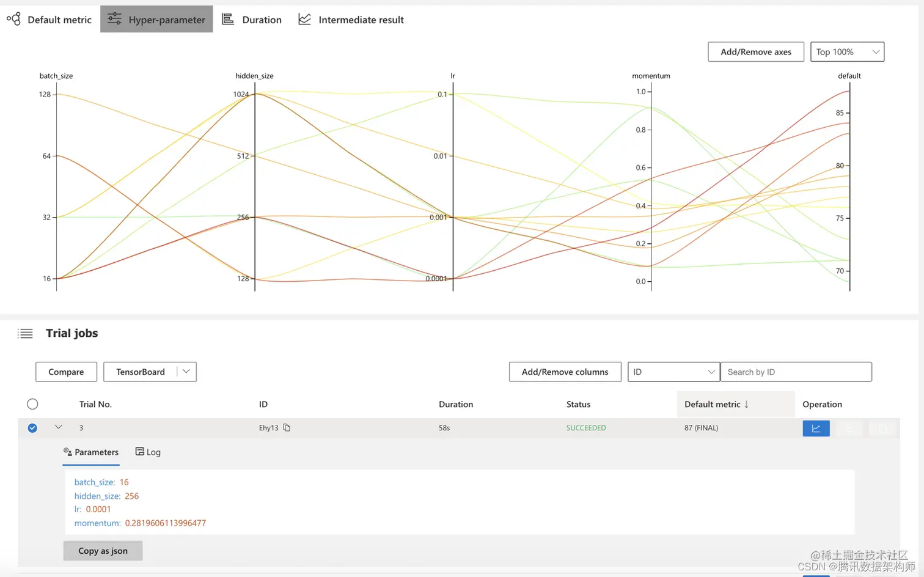The image size is (924, 577).
Task: Click the Duration column header
Action: (456, 404)
